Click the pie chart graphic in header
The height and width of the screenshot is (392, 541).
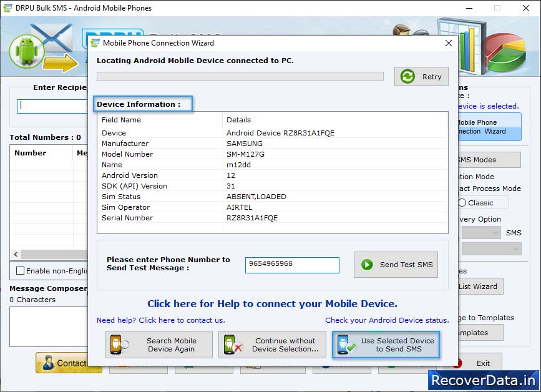tap(505, 52)
